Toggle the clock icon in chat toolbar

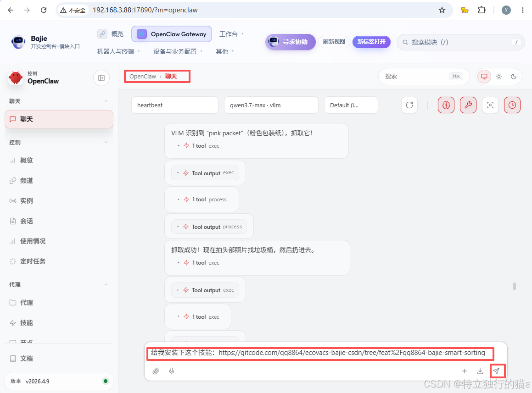click(512, 105)
